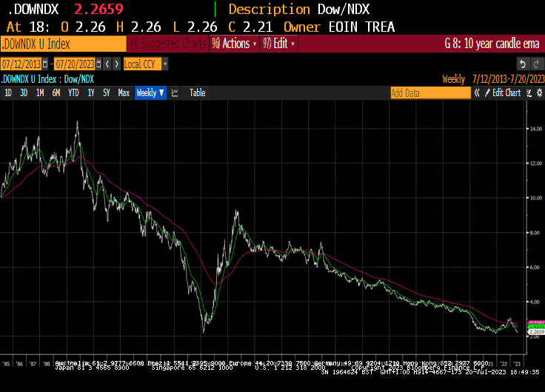Click the undo arrow icon
Screen dimensions: 545x392
pyautogui.click(x=522, y=64)
